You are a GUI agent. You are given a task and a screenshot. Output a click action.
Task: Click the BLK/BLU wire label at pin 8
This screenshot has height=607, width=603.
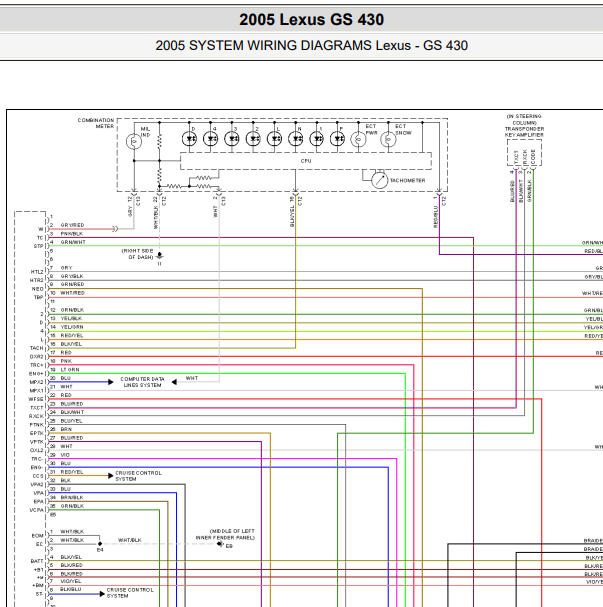click(x=71, y=589)
